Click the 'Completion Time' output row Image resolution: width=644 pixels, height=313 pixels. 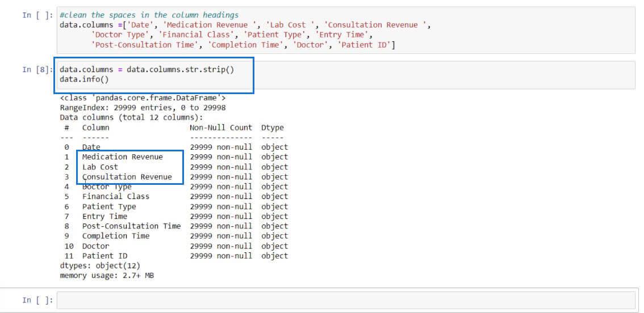coord(176,236)
